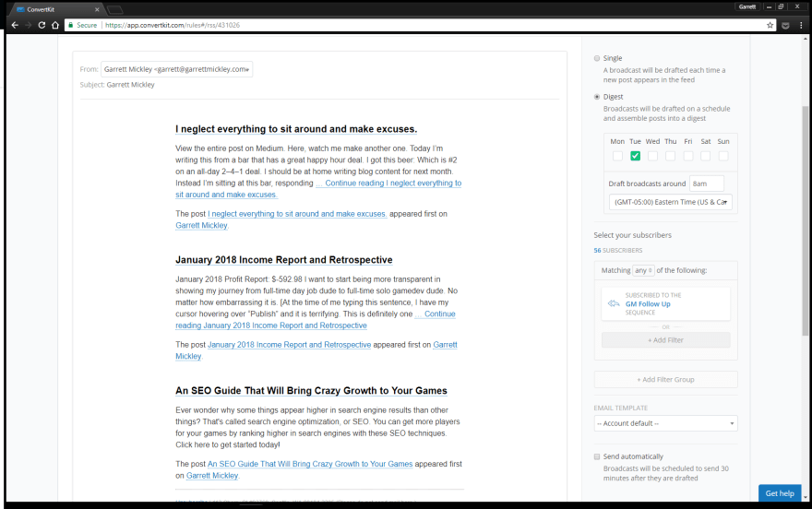Open January 2018 Income Report heading link
The width and height of the screenshot is (812, 509).
click(284, 260)
